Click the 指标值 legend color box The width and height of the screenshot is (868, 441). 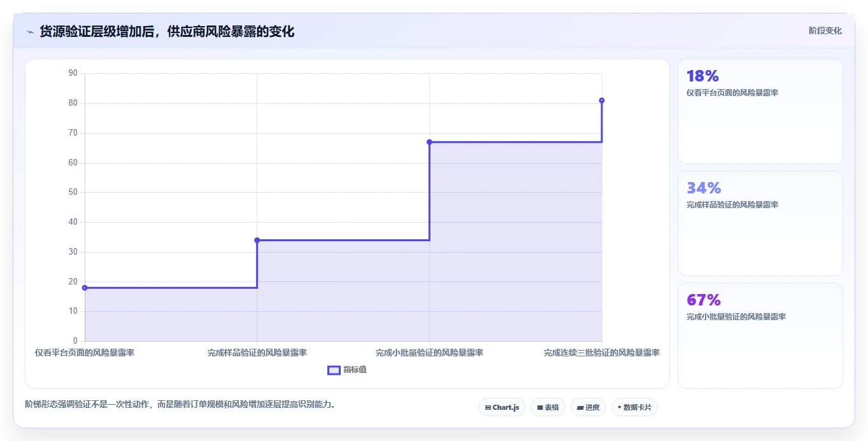[334, 370]
